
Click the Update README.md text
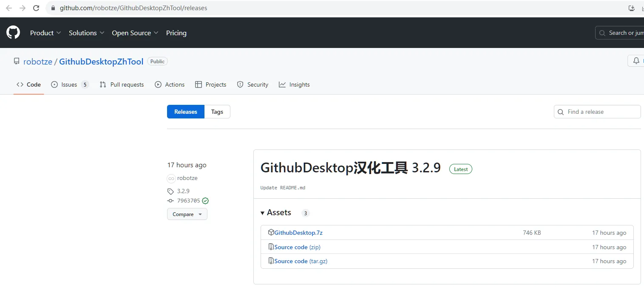(x=283, y=188)
